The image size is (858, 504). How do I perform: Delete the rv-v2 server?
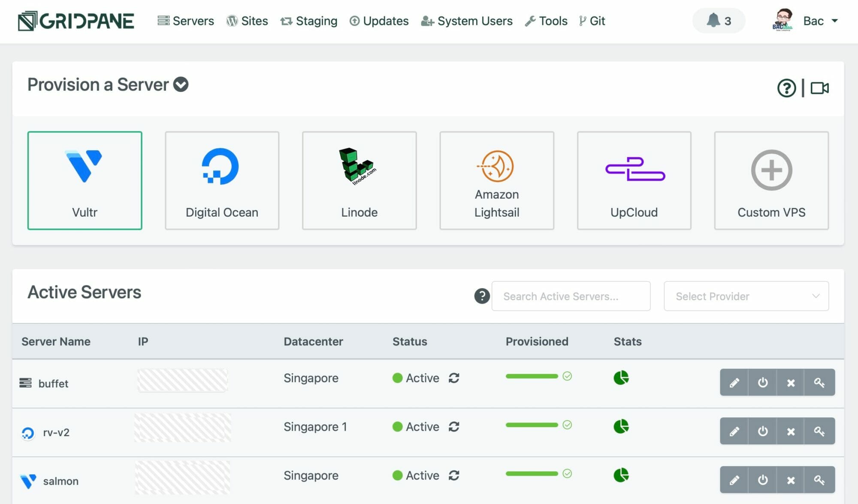791,431
